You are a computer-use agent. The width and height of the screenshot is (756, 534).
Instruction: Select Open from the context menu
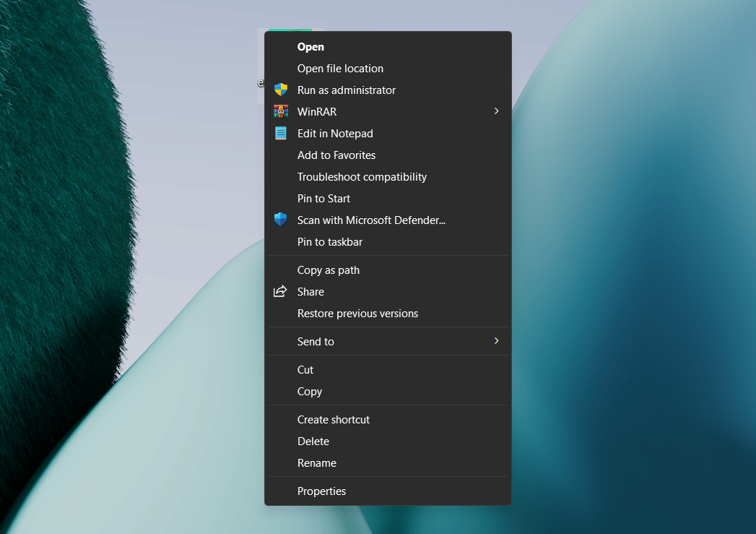[310, 46]
